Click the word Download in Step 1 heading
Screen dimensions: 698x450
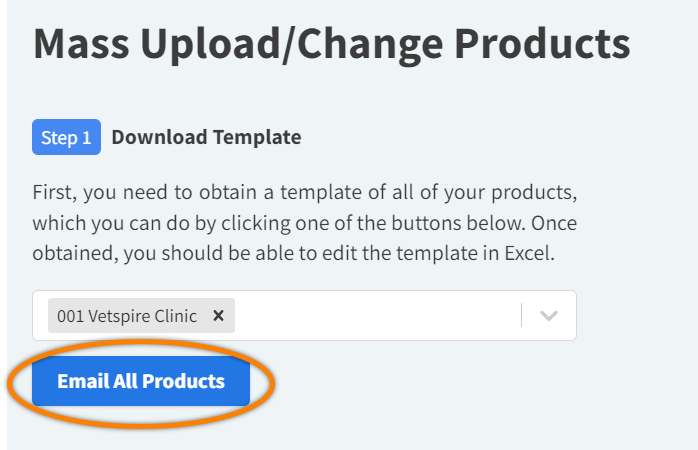pos(158,137)
